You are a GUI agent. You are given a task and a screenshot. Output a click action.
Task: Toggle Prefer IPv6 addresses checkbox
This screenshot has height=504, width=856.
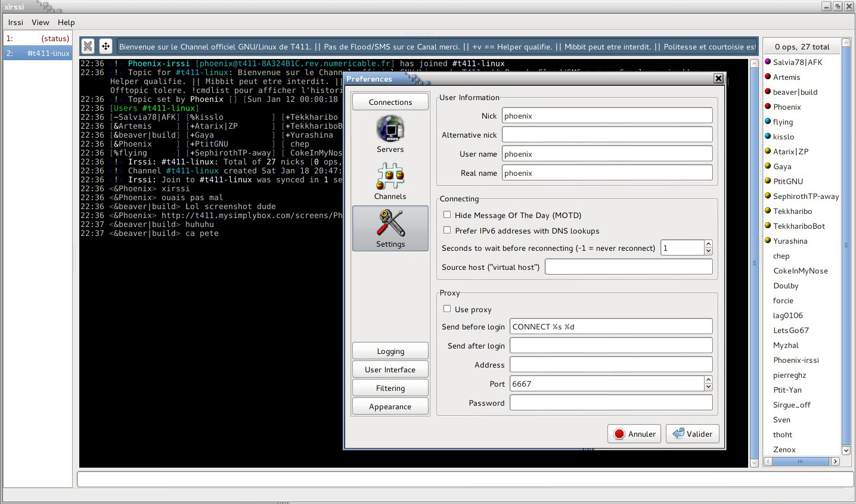[447, 231]
